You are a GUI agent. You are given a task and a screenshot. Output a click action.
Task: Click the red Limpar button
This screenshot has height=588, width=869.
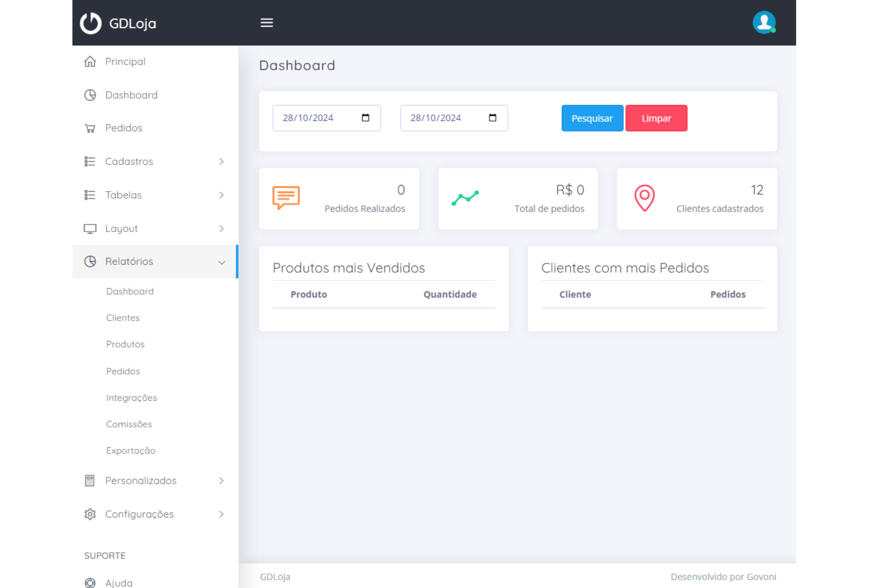pyautogui.click(x=656, y=118)
